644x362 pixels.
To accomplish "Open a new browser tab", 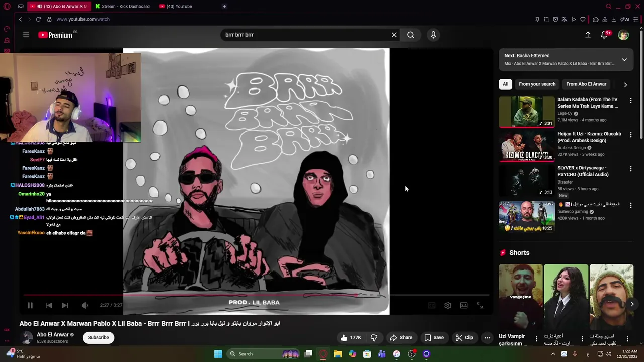I will [224, 6].
